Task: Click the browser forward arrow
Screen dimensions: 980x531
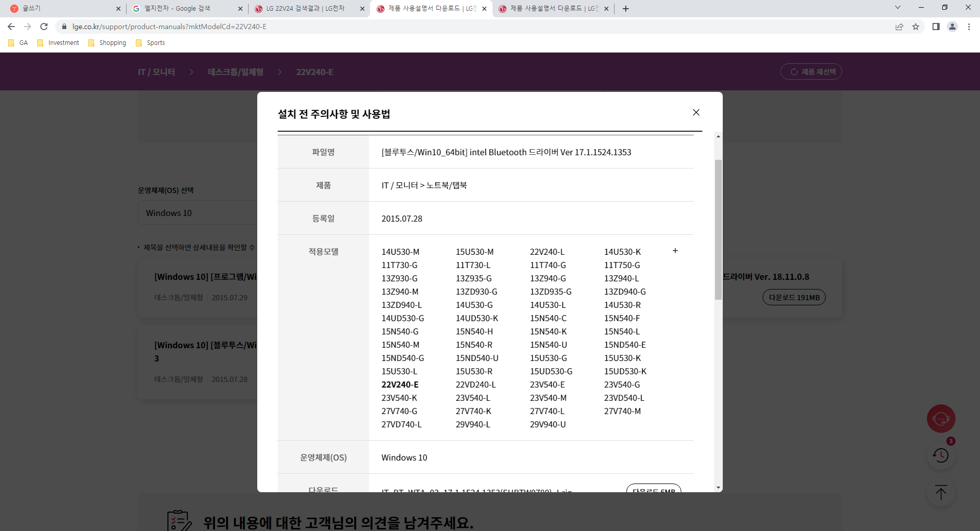Action: (x=28, y=27)
